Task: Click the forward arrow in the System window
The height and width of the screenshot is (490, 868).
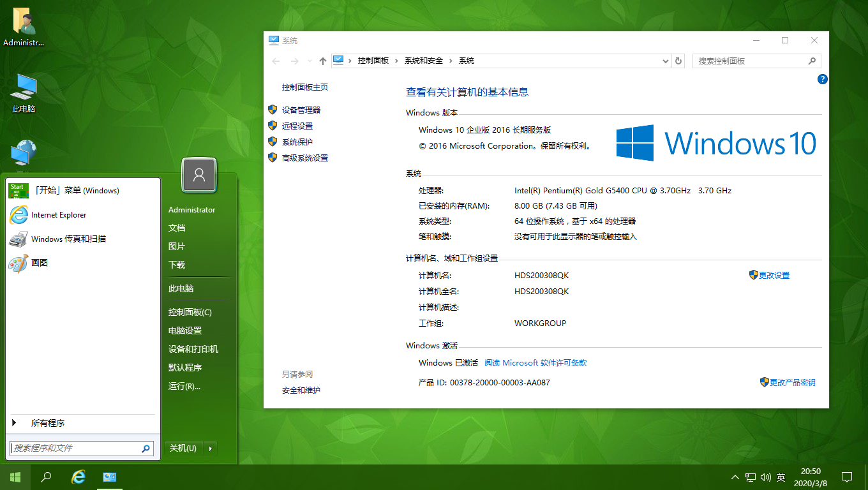Action: [294, 61]
